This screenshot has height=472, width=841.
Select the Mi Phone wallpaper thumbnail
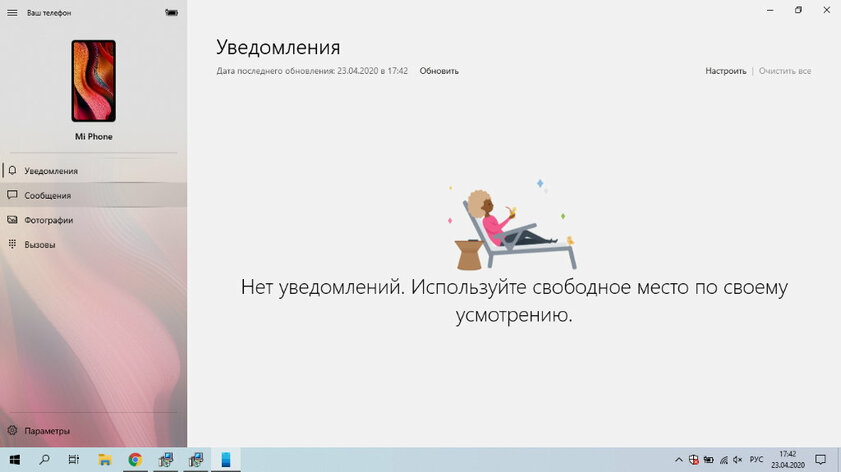coord(93,81)
